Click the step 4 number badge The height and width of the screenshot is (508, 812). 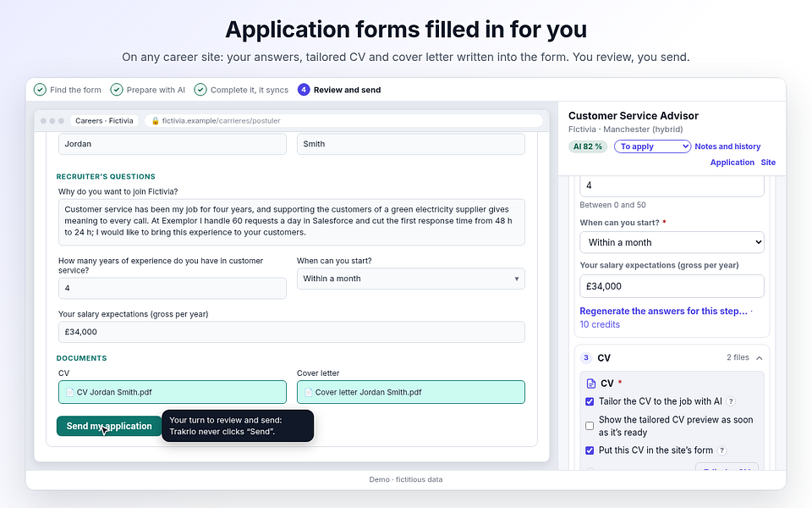tap(304, 90)
